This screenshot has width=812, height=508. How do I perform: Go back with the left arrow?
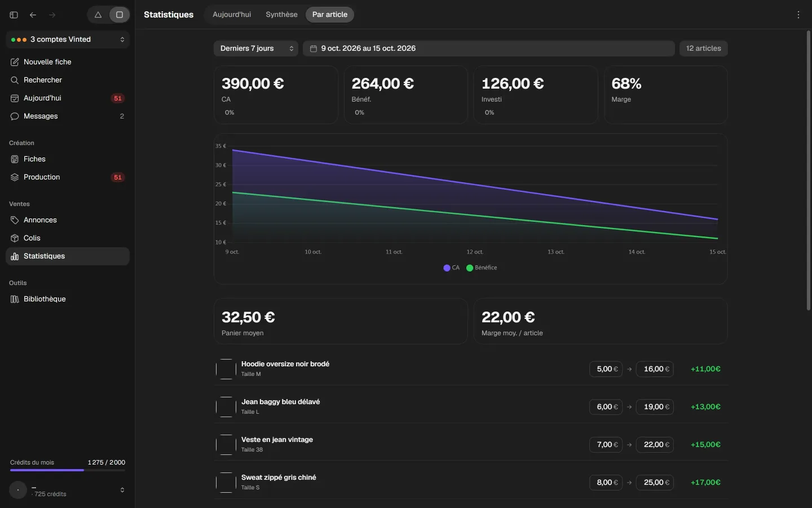[x=33, y=15]
